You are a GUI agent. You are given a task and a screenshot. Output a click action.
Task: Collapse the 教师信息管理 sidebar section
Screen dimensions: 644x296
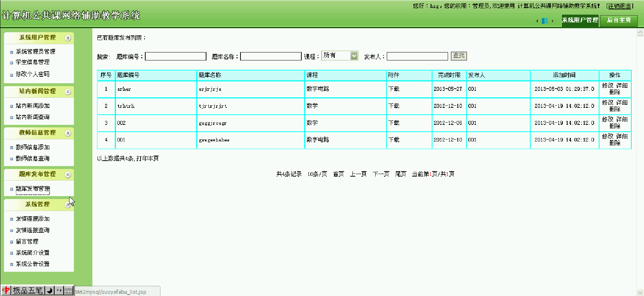(x=68, y=133)
